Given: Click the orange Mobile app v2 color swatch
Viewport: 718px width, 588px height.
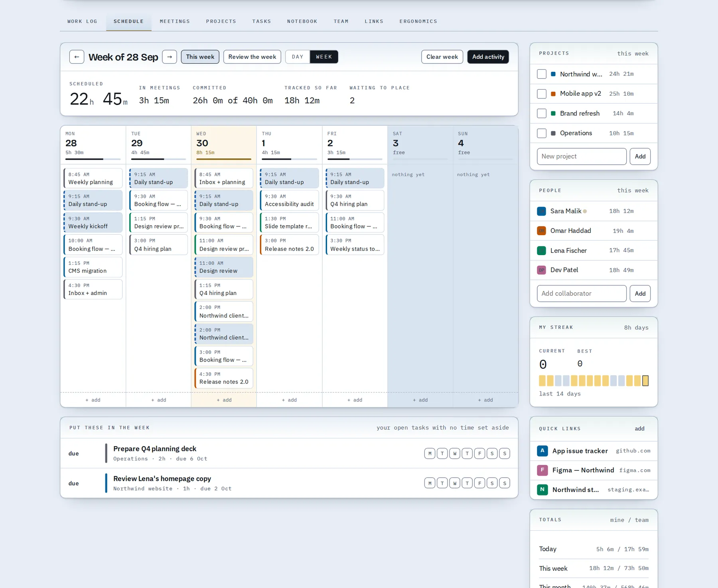Looking at the screenshot, I should [x=553, y=94].
